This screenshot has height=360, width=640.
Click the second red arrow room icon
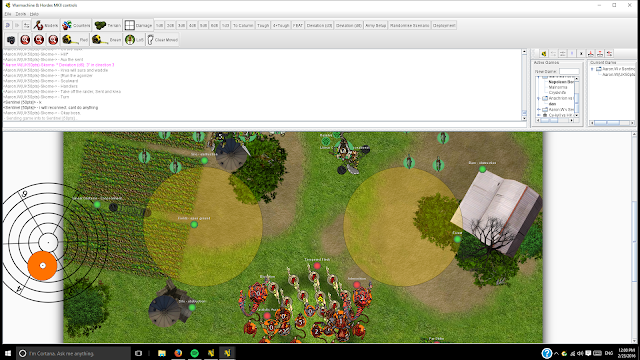tap(600, 53)
